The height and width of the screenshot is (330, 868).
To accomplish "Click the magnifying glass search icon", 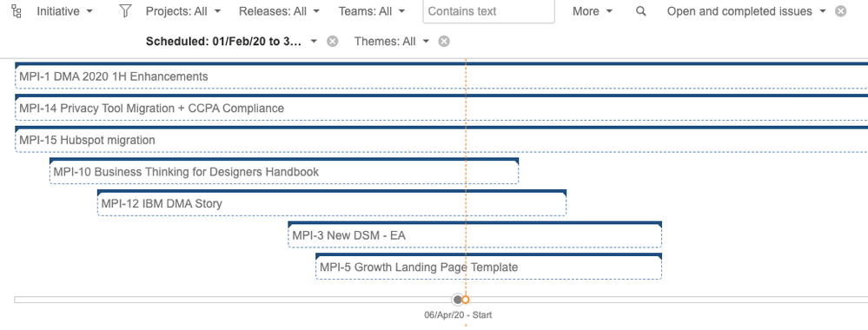I will [x=641, y=11].
